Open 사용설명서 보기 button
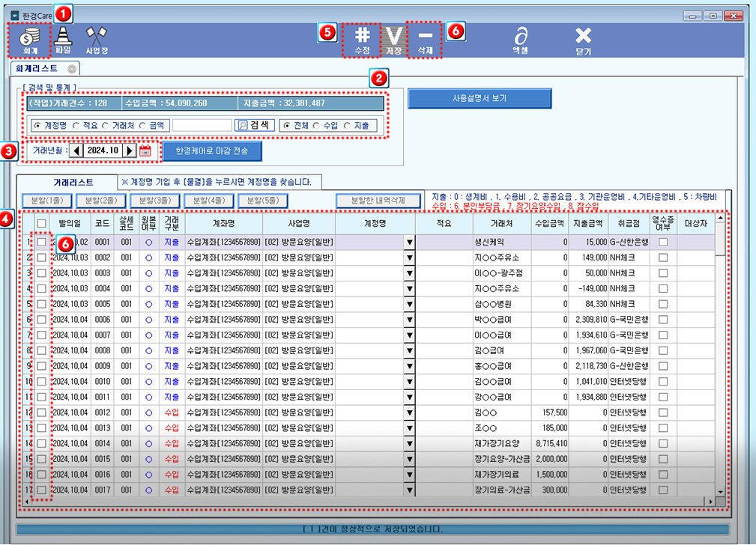The width and height of the screenshot is (756, 545). coord(480,98)
